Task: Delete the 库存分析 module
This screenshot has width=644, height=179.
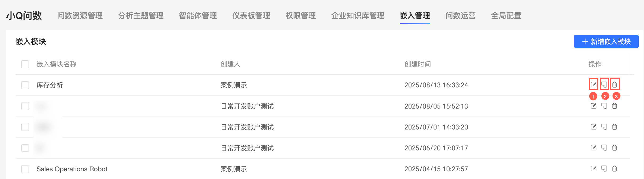Action: pyautogui.click(x=615, y=85)
